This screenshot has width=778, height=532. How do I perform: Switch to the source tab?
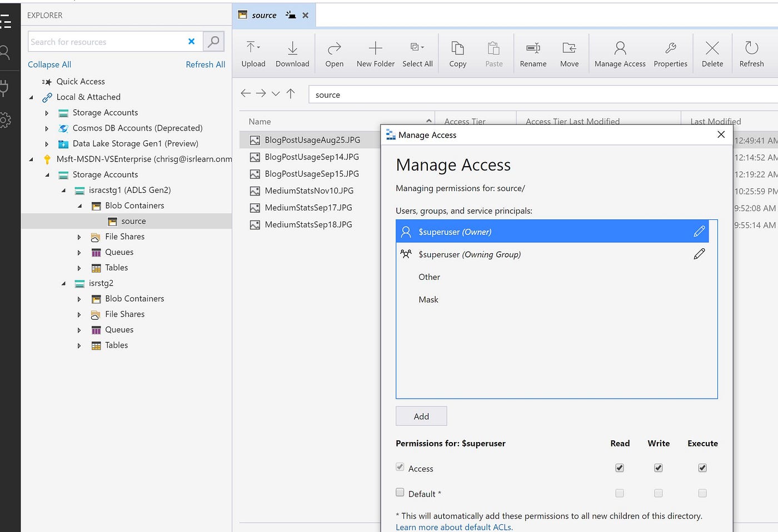pyautogui.click(x=263, y=15)
